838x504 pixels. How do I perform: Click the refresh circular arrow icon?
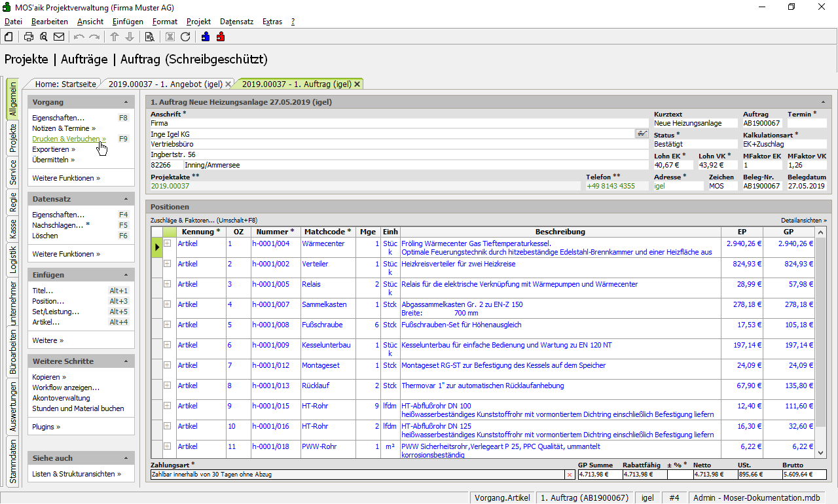pyautogui.click(x=185, y=37)
